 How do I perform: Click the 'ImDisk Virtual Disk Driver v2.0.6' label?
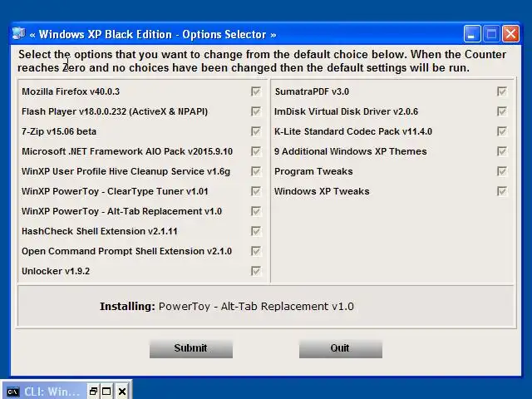coord(346,111)
